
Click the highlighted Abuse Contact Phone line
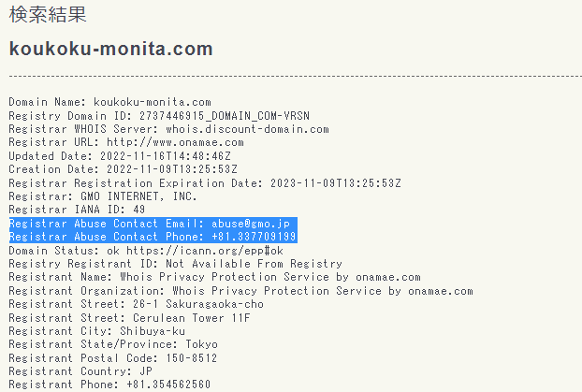tap(153, 238)
